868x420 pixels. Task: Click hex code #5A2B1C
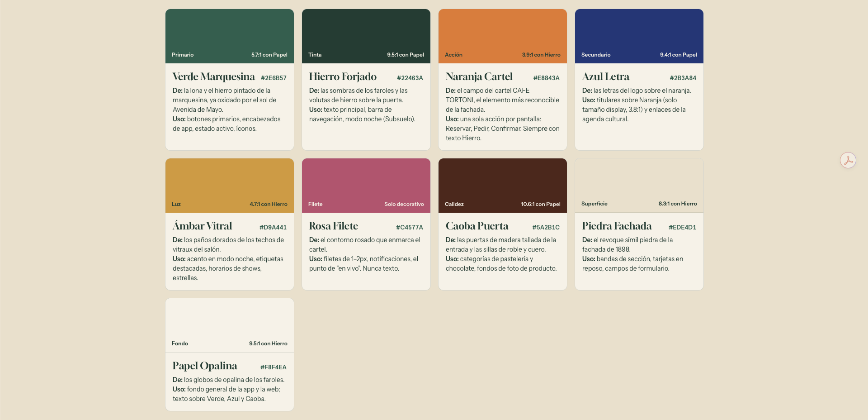pos(546,227)
